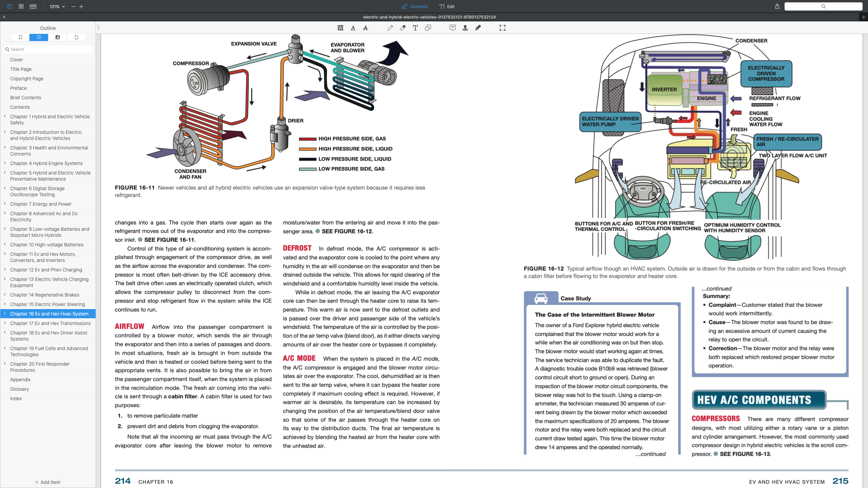The width and height of the screenshot is (868, 488).
Task: Expand Chapter 17 Ev and Hev Transmissions
Action: [5, 323]
